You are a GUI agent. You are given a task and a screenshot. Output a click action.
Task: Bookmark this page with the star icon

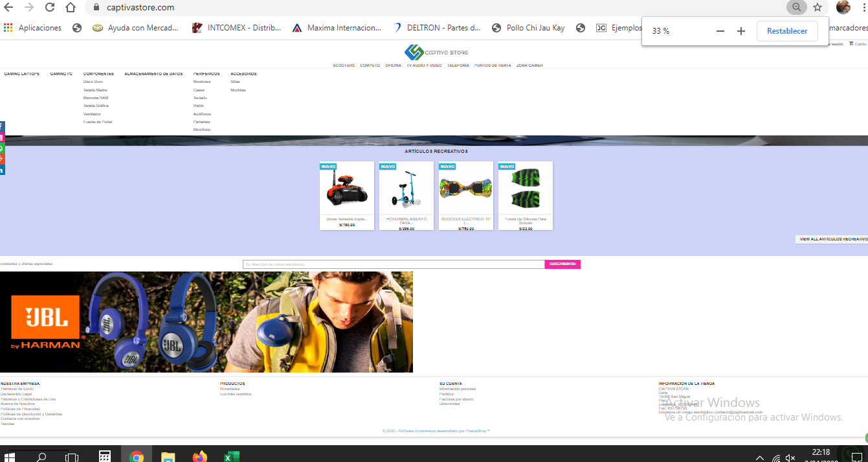click(x=818, y=8)
